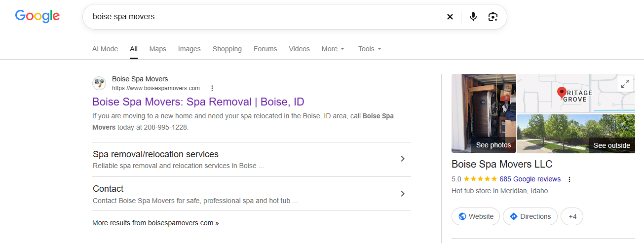
Task: Open More results from boisespamovers.com
Action: point(155,223)
